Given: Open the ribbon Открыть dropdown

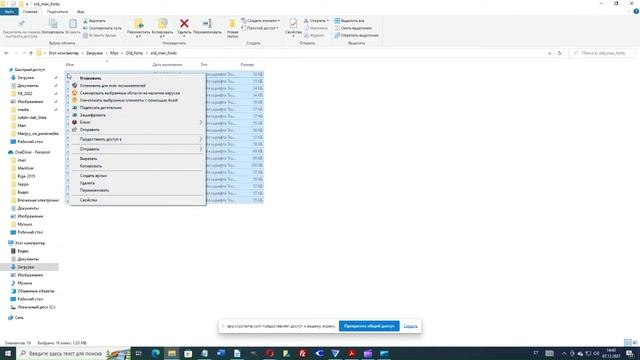Looking at the screenshot, I should tap(316, 21).
